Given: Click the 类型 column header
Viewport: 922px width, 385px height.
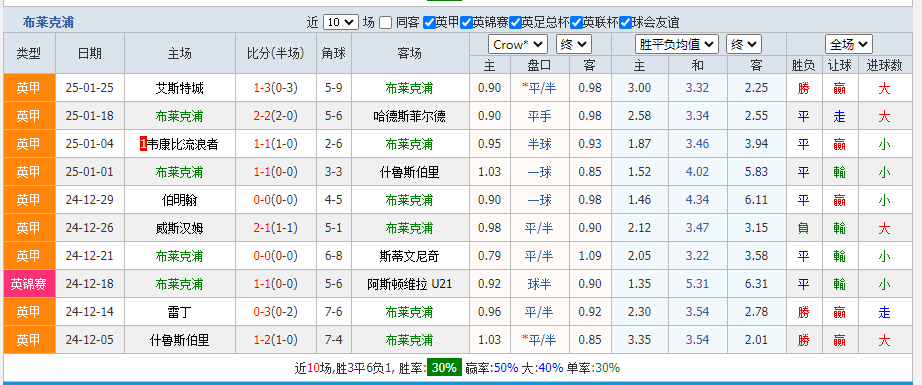Looking at the screenshot, I should [29, 53].
